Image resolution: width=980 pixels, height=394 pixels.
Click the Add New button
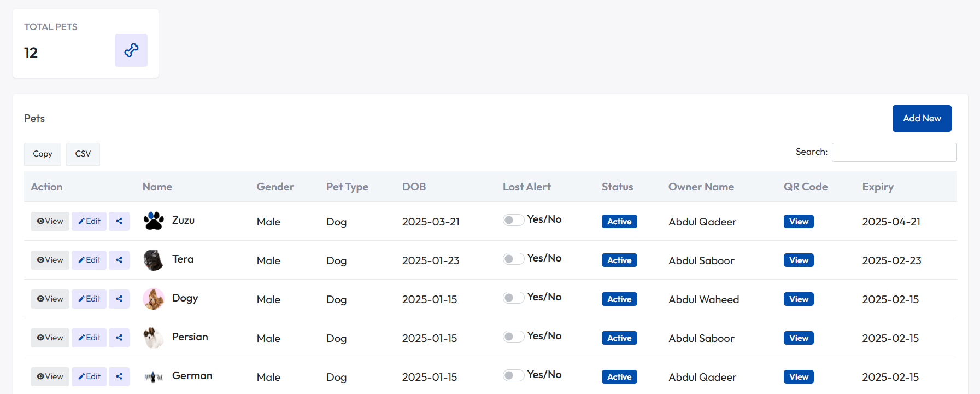pyautogui.click(x=922, y=118)
